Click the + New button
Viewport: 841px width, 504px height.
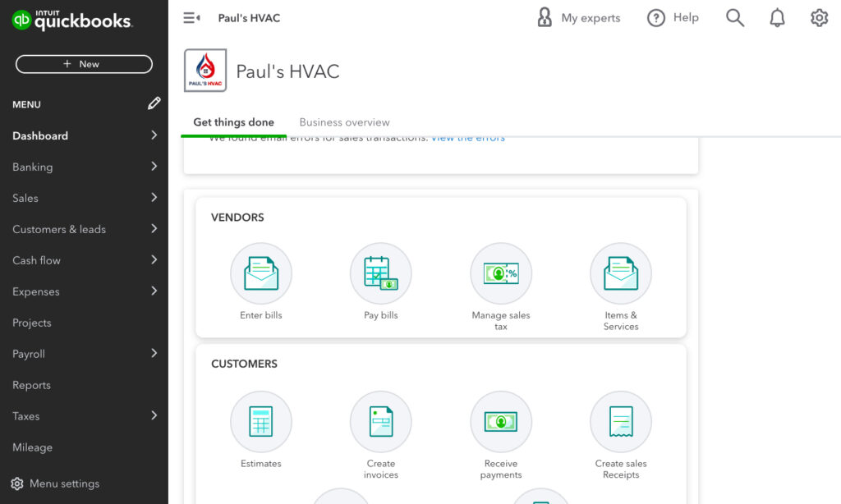coord(83,63)
